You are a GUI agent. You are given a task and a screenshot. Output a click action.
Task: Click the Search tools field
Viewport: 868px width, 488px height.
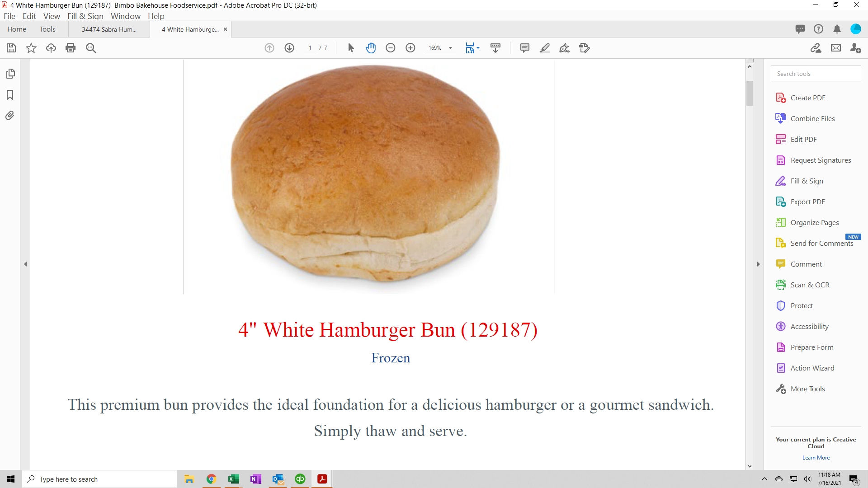tap(816, 74)
